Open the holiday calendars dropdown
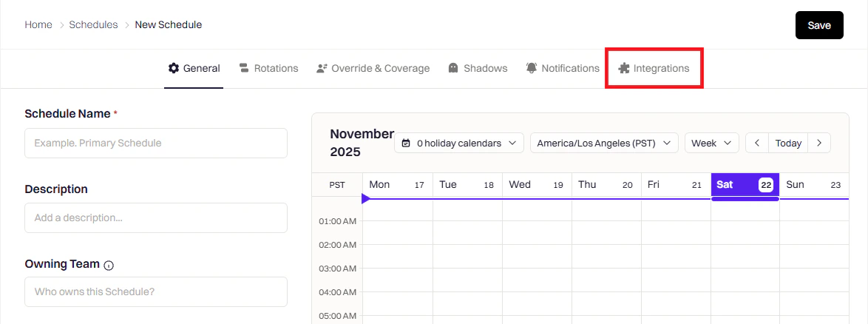 coord(459,143)
